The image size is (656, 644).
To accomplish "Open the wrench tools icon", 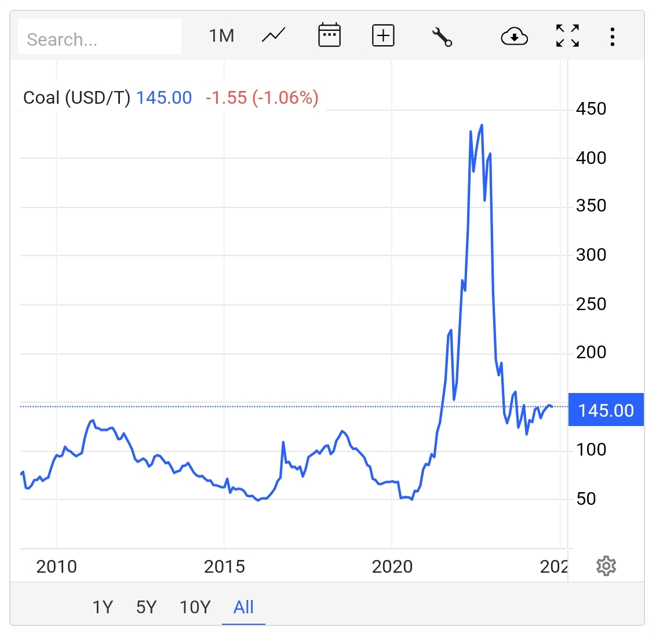I will pos(442,37).
